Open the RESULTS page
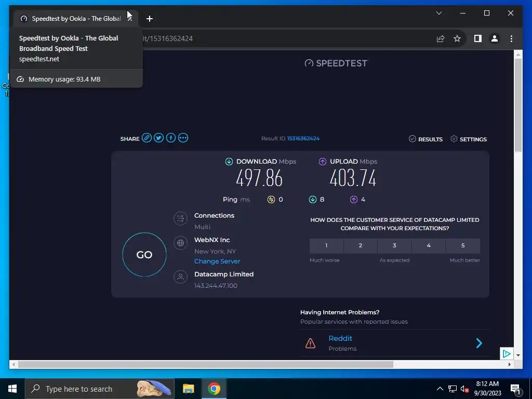 [426, 139]
